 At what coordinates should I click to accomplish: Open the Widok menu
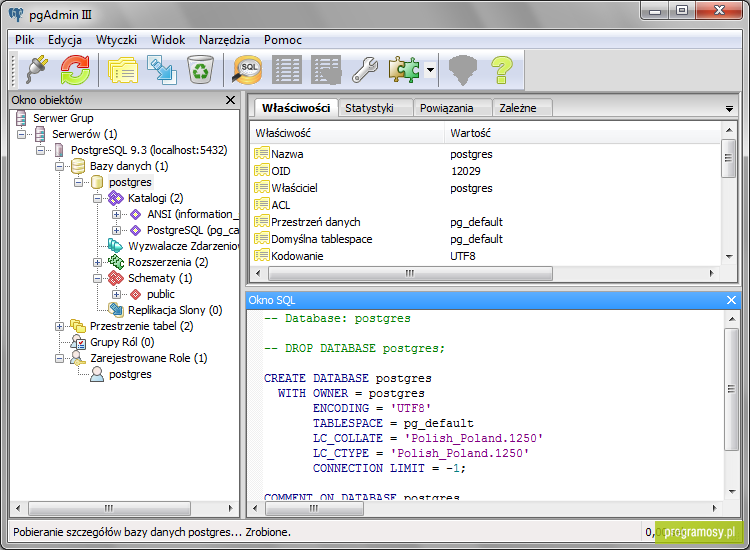(168, 40)
